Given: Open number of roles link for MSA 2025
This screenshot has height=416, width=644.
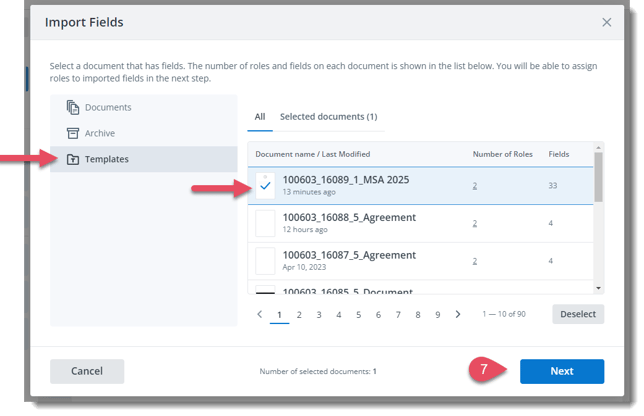Looking at the screenshot, I should coord(475,185).
